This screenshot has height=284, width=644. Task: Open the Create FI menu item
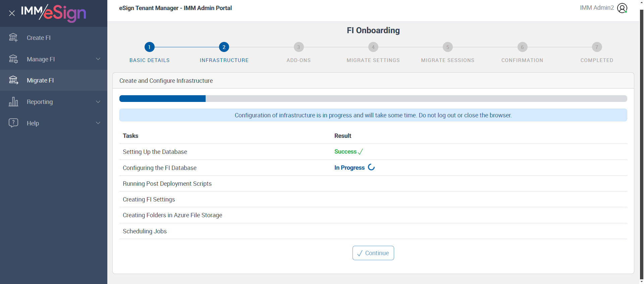[x=39, y=38]
